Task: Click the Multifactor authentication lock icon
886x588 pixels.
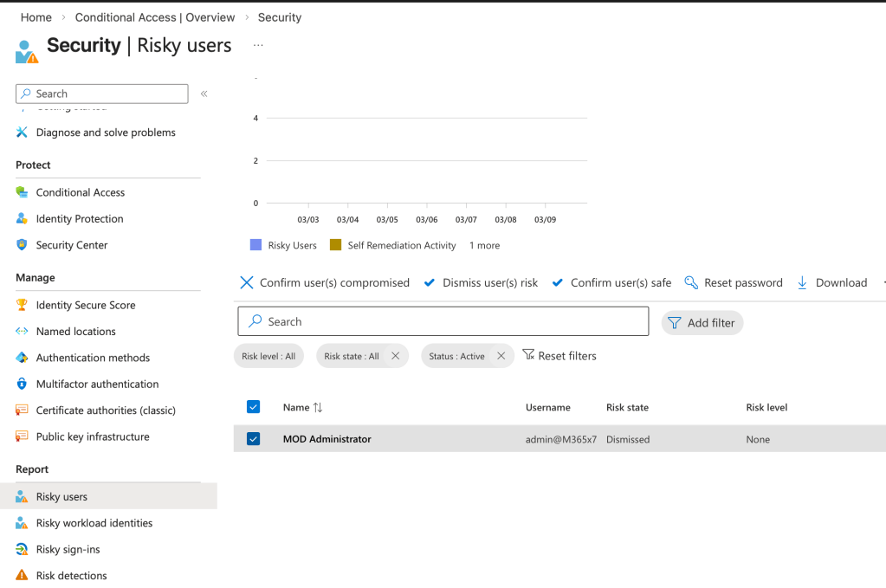Action: (x=22, y=384)
